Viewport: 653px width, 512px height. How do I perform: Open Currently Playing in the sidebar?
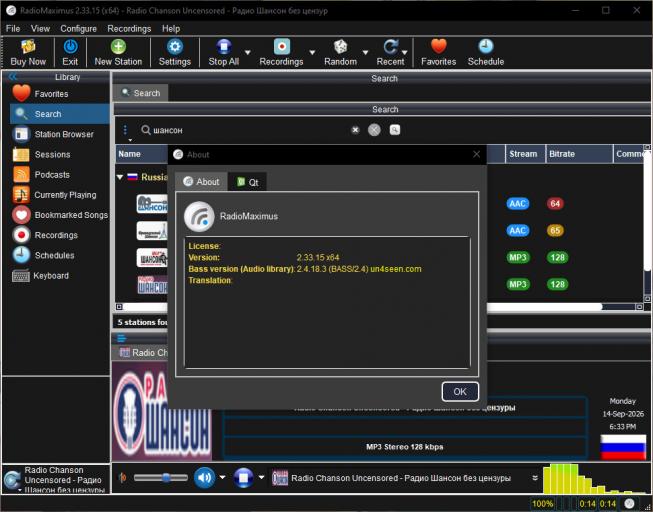(60, 195)
